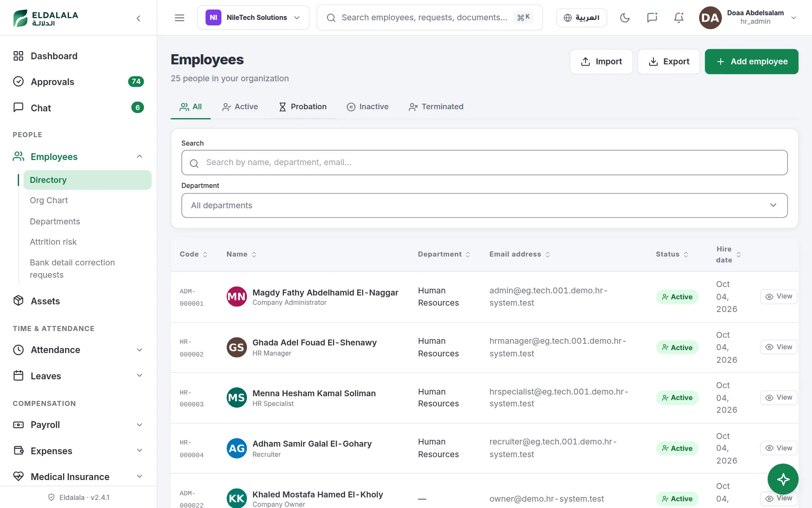
Task: Open Org Chart in the sidebar
Action: pos(49,200)
